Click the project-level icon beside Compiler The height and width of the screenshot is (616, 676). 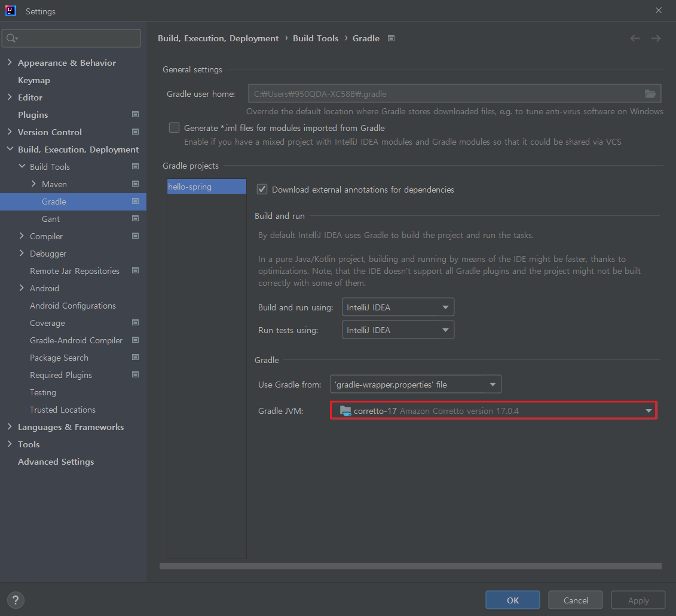coord(135,236)
